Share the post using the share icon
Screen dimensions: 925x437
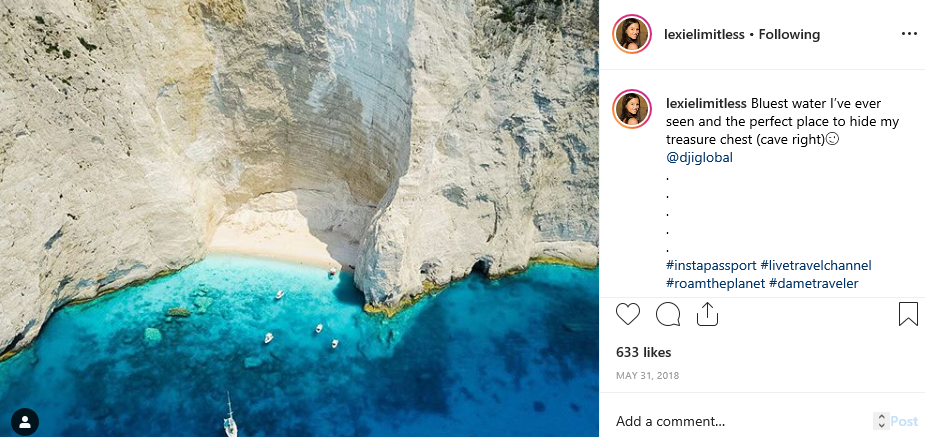tap(707, 314)
